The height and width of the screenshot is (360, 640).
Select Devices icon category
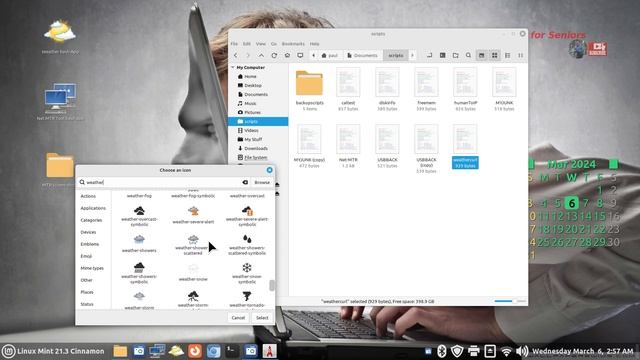coord(88,232)
